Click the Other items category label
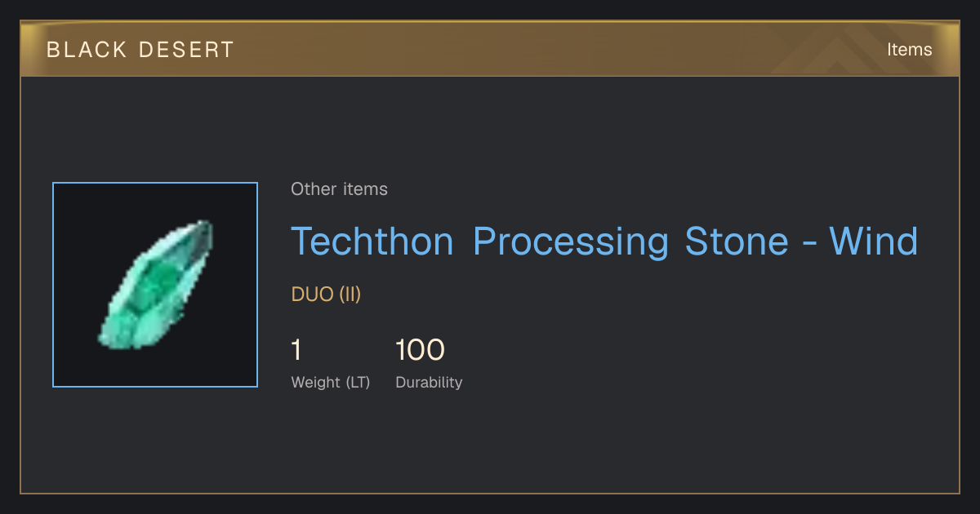Screen dimensions: 980x514 pyautogui.click(x=339, y=189)
